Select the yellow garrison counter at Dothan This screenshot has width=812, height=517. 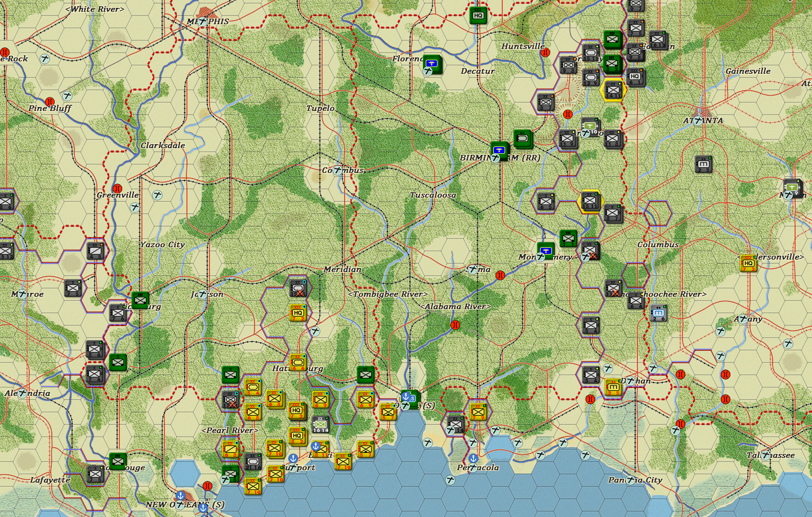613,387
